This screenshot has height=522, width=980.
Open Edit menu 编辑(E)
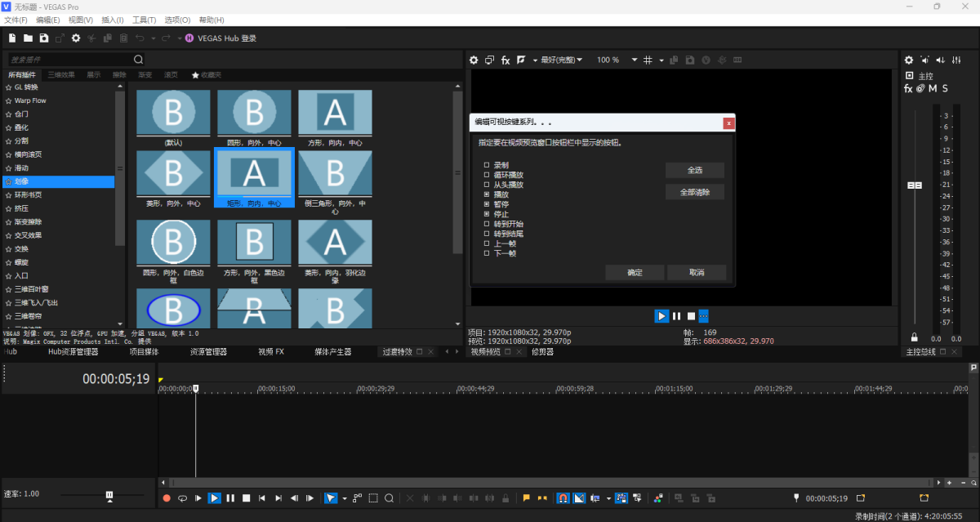[x=48, y=20]
